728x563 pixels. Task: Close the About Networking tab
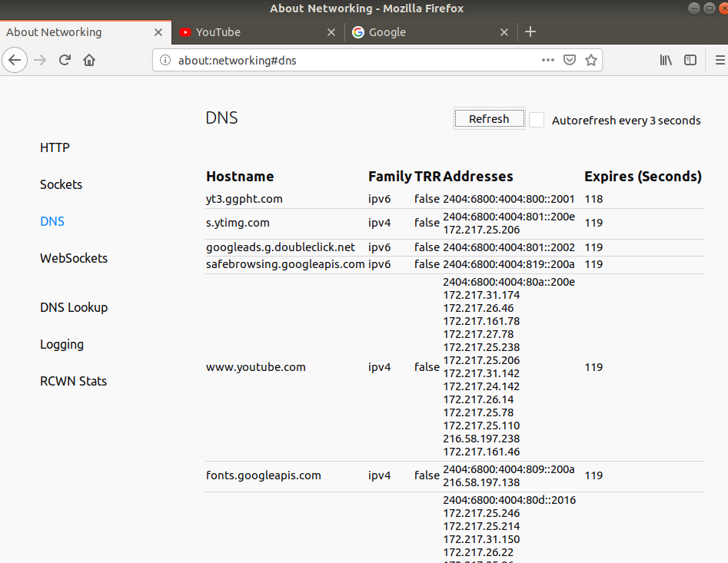click(x=158, y=32)
